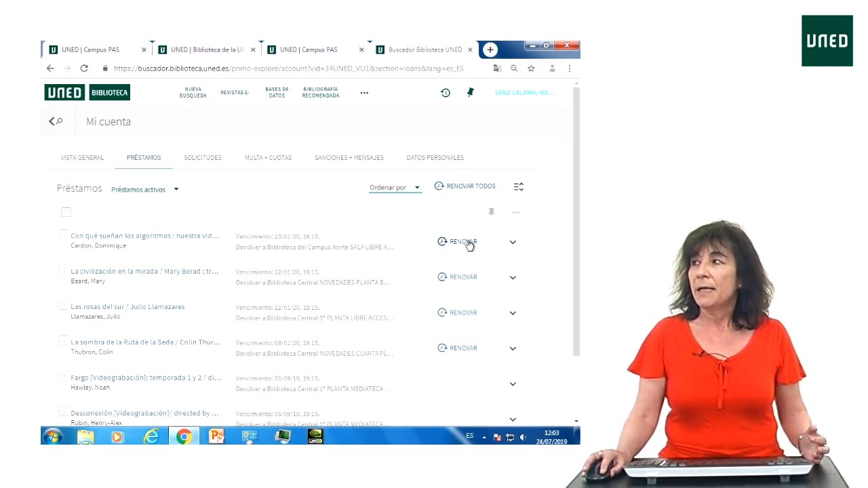Click Renovar Todos button
The image size is (868, 488).
465,186
